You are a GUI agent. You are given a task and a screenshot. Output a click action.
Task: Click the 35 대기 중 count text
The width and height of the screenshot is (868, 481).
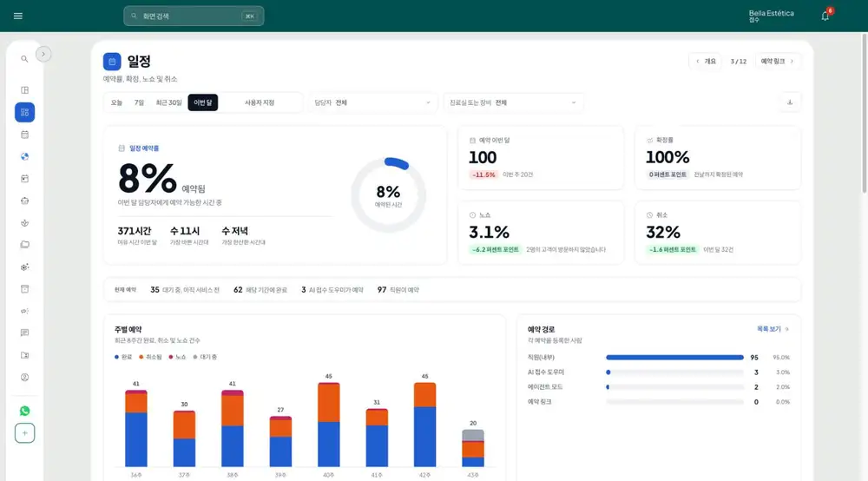point(185,290)
